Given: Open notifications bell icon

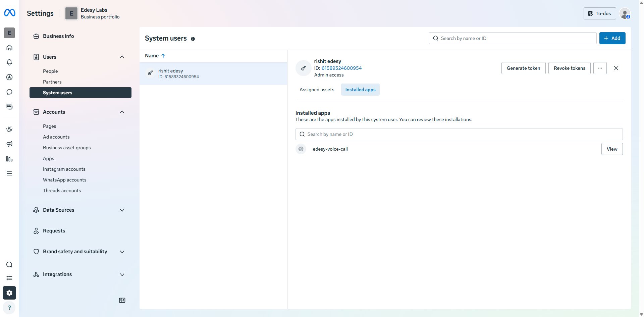Looking at the screenshot, I should click(9, 62).
